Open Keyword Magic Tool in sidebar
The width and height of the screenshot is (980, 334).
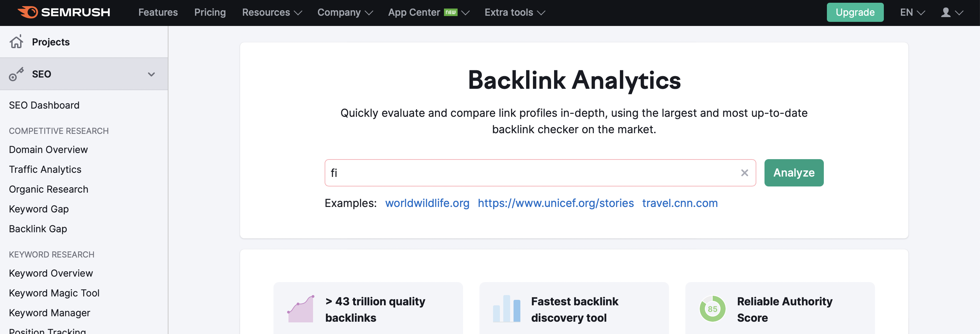tap(54, 293)
